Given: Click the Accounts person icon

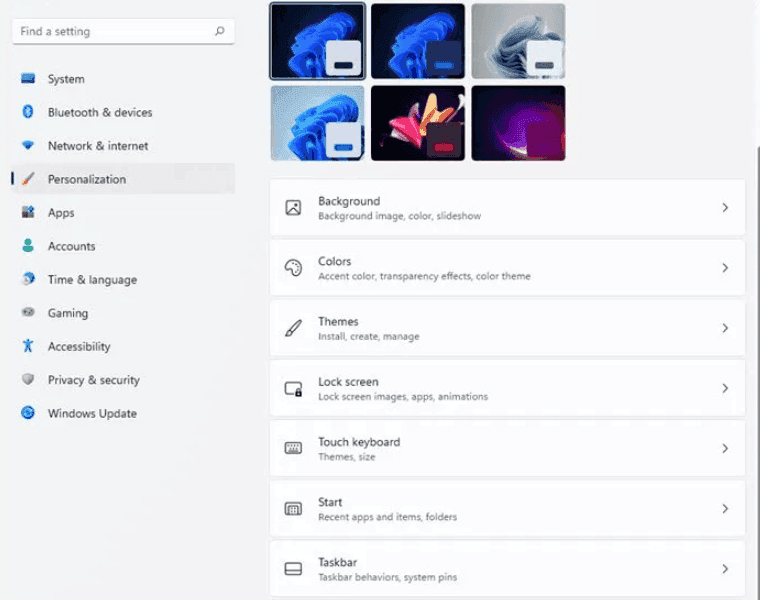Looking at the screenshot, I should point(28,246).
